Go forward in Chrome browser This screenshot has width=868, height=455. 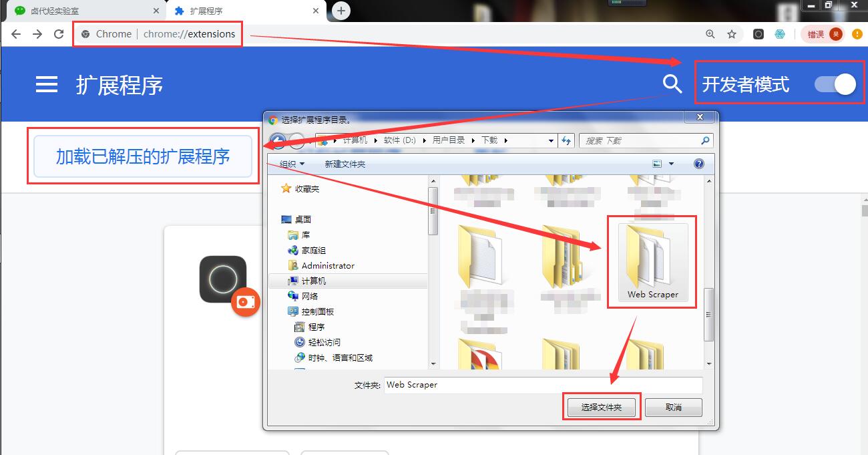click(37, 34)
